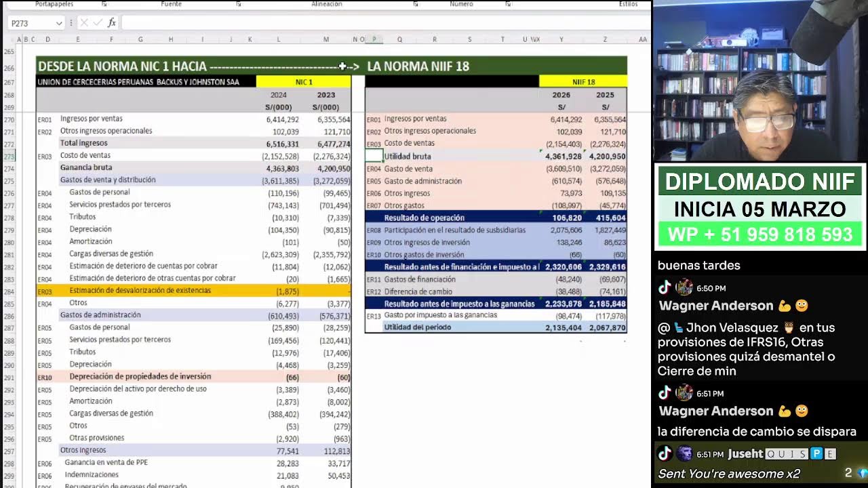This screenshot has height=488, width=868.
Task: Click the 'Ganancia en venta de PPE' label
Action: point(106,462)
